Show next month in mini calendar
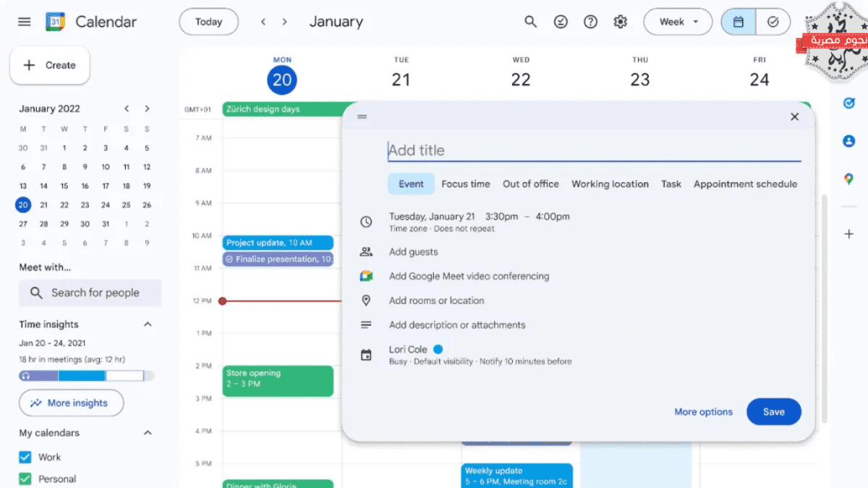Viewport: 868px width, 488px height. pyautogui.click(x=147, y=108)
